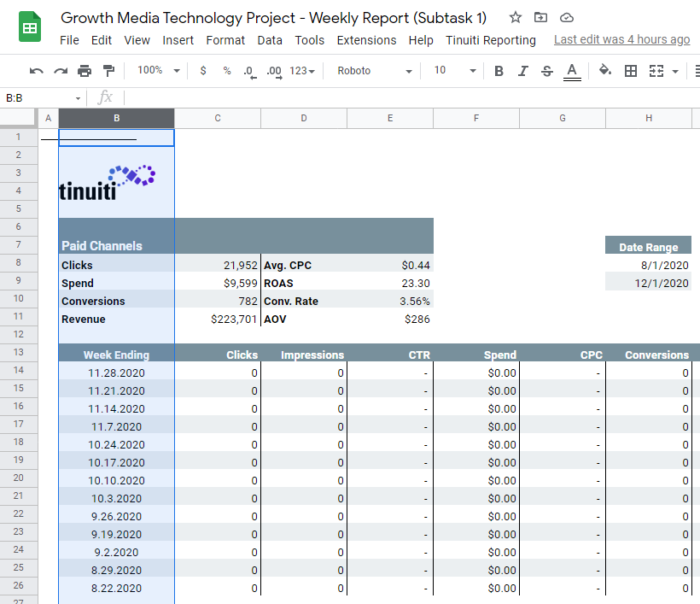Screen dimensions: 700x604
Task: Toggle Bold formatting
Action: coord(499,71)
